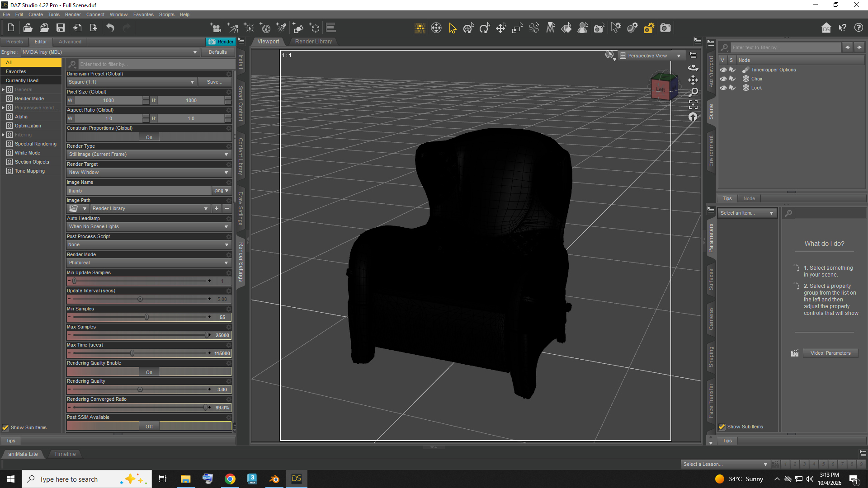Image resolution: width=868 pixels, height=488 pixels.
Task: Undo the last action
Action: pos(110,28)
